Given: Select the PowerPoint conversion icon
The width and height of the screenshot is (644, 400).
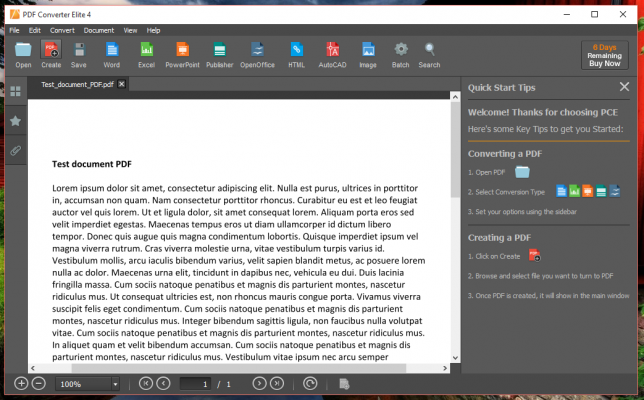Looking at the screenshot, I should pos(182,54).
